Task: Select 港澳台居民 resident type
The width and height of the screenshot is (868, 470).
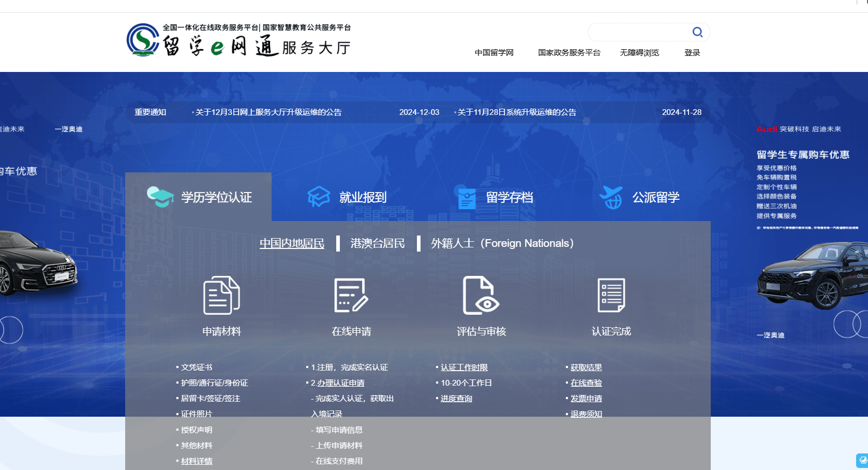Action: [378, 243]
